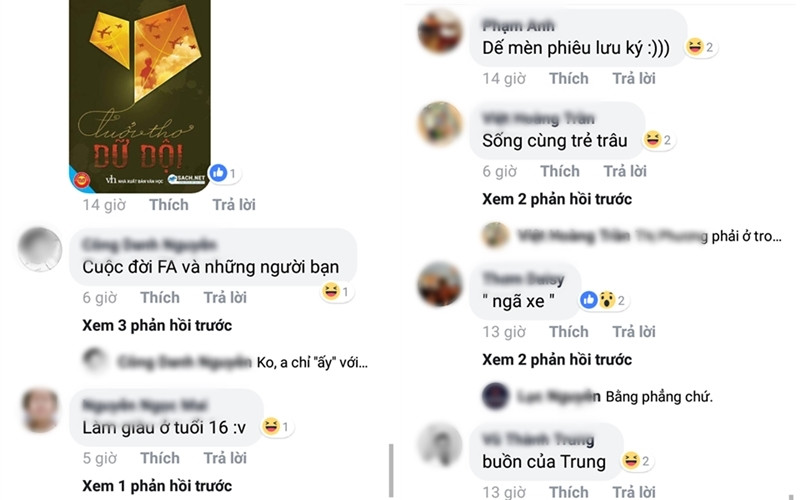Expand "Xem 3 phản hồi trước" replies

point(157,326)
